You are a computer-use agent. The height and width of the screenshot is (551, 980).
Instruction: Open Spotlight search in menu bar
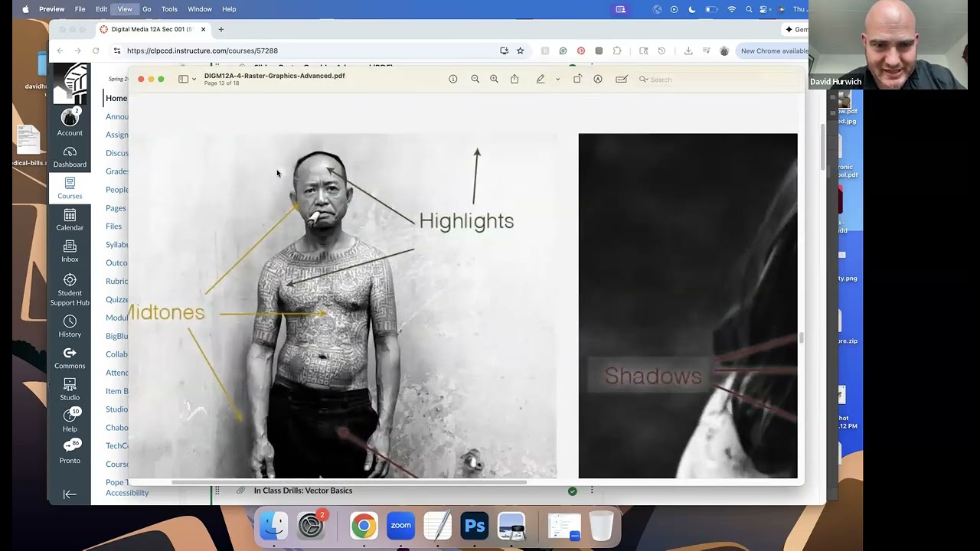pyautogui.click(x=749, y=9)
